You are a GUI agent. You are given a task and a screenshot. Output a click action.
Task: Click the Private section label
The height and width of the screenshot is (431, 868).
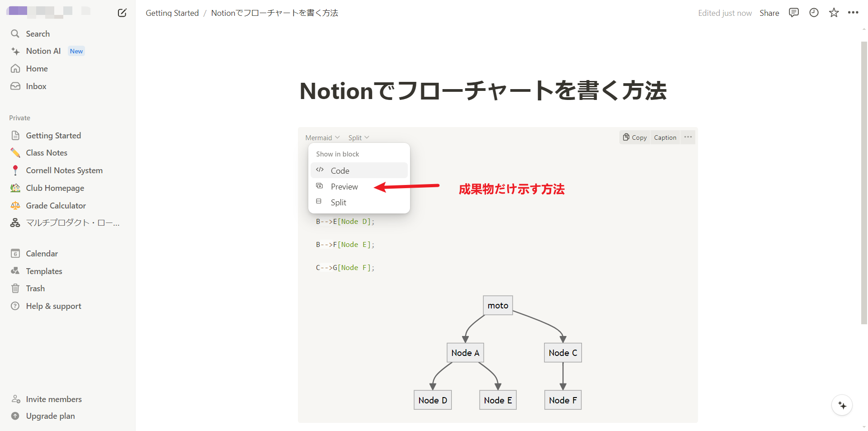pyautogui.click(x=19, y=118)
